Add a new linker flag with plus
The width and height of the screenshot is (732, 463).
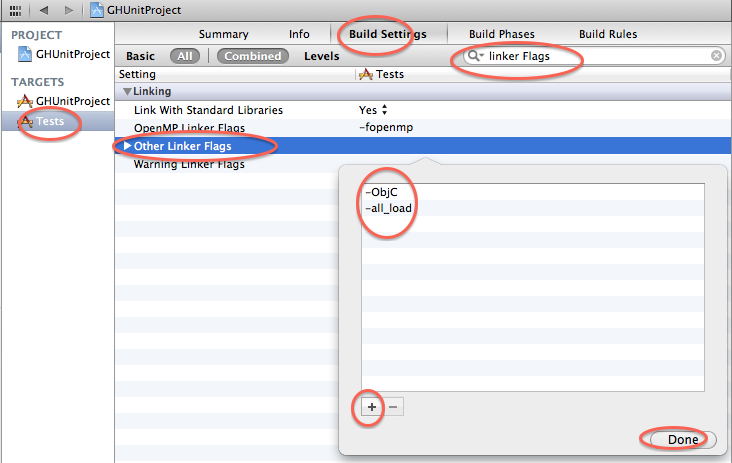point(372,407)
